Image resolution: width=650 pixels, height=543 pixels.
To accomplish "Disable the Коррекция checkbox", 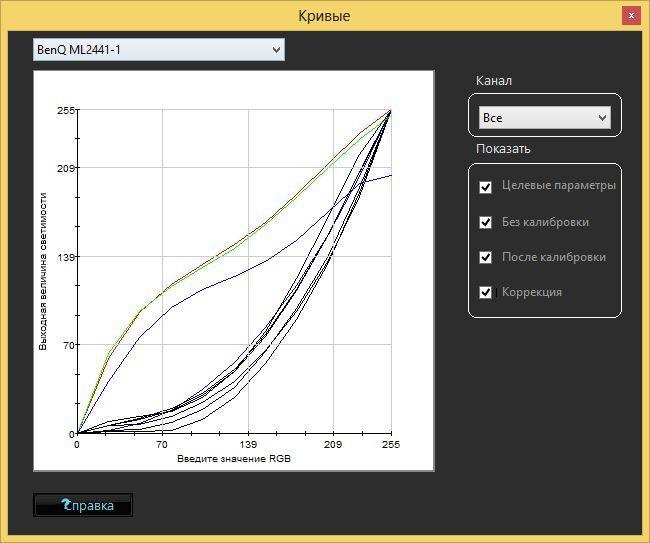I will [x=485, y=292].
